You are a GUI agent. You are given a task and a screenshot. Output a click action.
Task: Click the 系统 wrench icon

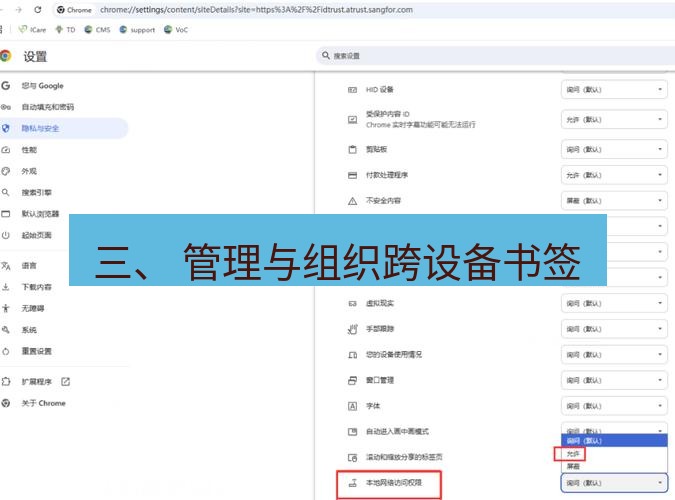(6, 330)
